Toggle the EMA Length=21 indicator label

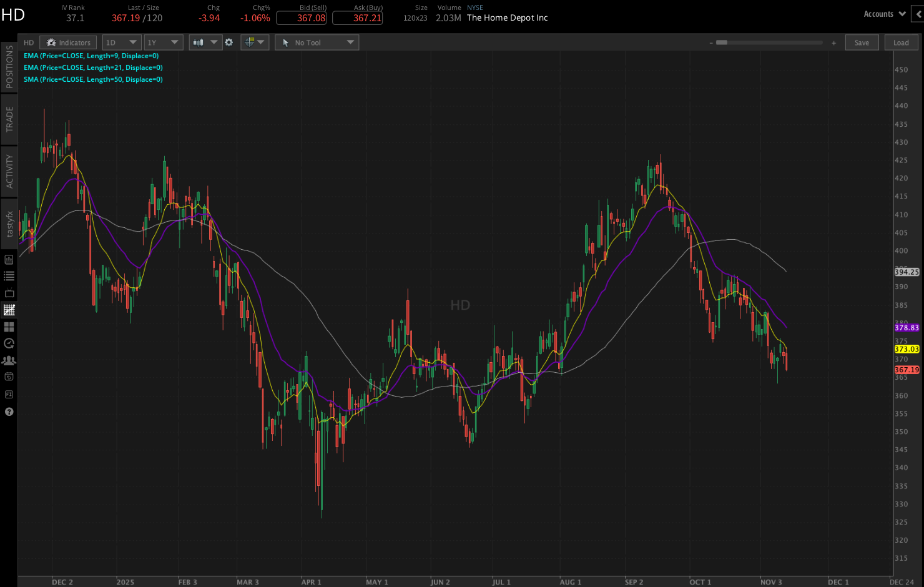(x=92, y=67)
